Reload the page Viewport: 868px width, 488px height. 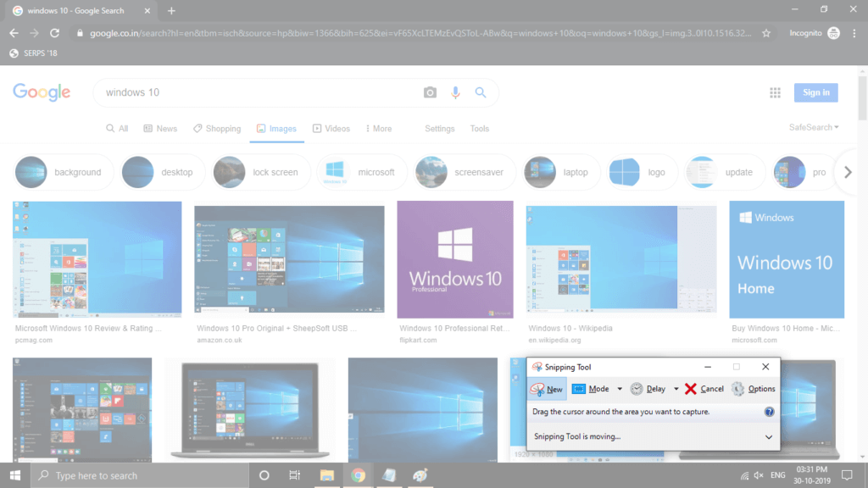point(55,33)
